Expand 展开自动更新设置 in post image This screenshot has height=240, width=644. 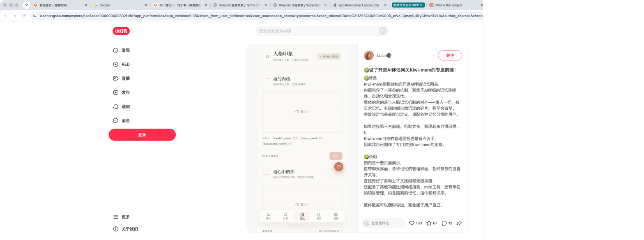(x=331, y=231)
